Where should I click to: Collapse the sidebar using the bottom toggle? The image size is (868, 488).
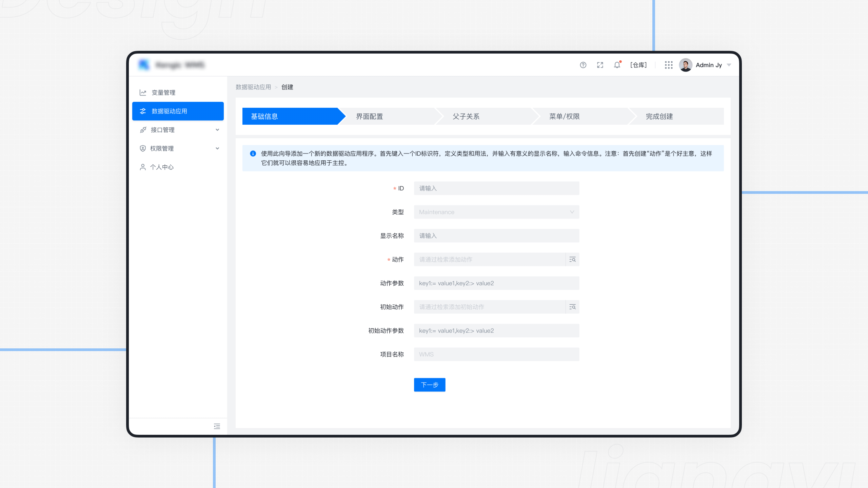[217, 426]
